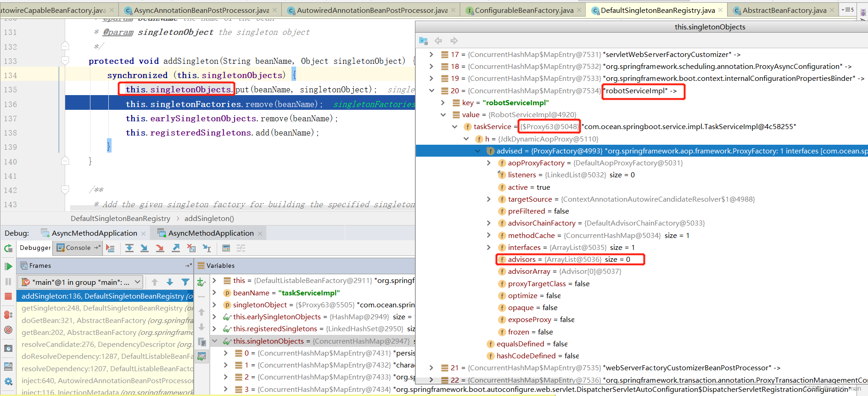The width and height of the screenshot is (868, 396).
Task: Click the proxyTargetClass = false row
Action: coord(544,283)
